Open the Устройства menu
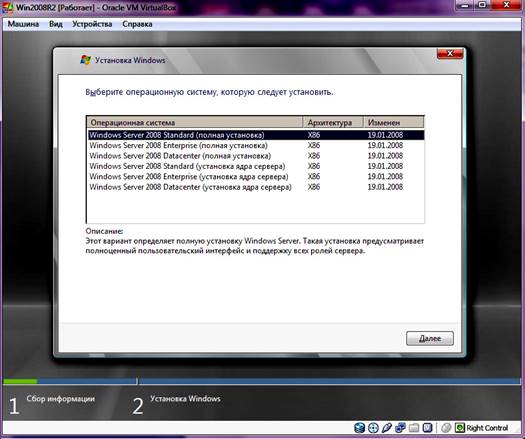Screen dimensions: 525x439 coord(92,24)
